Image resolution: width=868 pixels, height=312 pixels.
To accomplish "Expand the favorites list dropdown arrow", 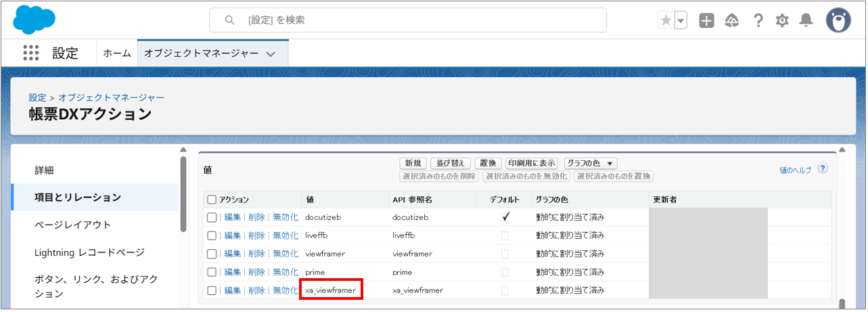I will tap(681, 21).
